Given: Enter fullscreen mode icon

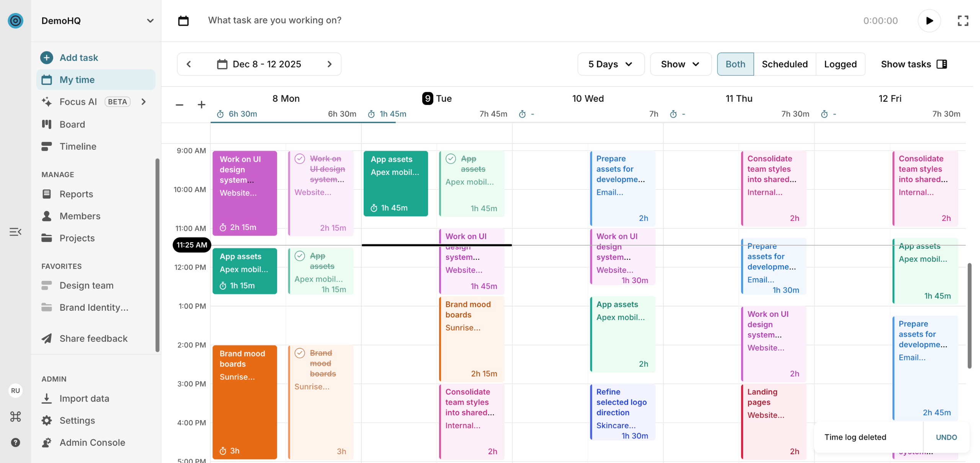Looking at the screenshot, I should 963,21.
